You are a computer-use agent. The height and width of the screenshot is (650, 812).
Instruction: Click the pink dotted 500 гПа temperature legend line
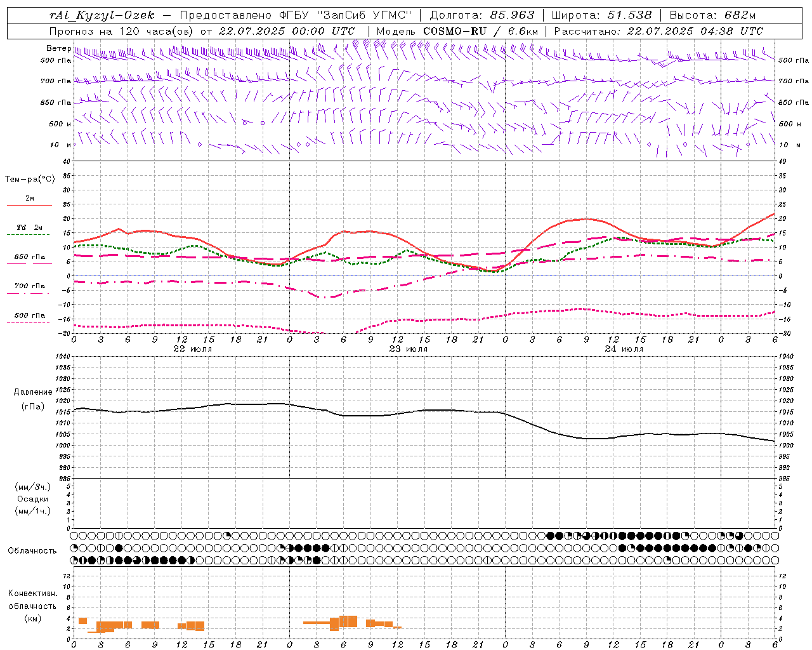click(x=28, y=322)
